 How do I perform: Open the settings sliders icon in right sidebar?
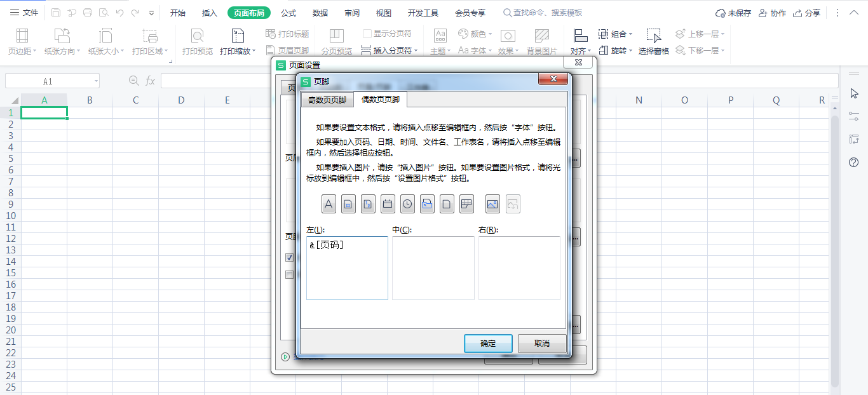tap(854, 116)
